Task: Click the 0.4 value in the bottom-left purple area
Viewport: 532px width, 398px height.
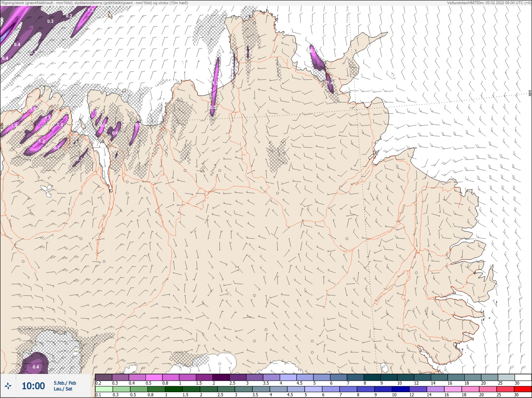Action: point(36,367)
